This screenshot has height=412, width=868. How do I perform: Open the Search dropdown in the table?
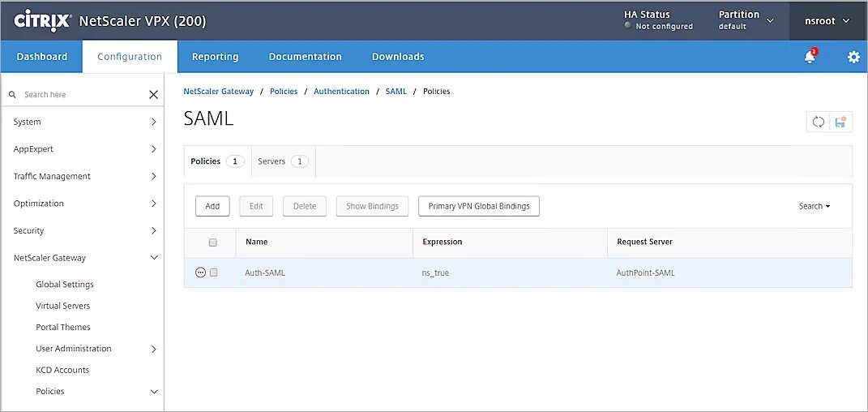point(815,206)
